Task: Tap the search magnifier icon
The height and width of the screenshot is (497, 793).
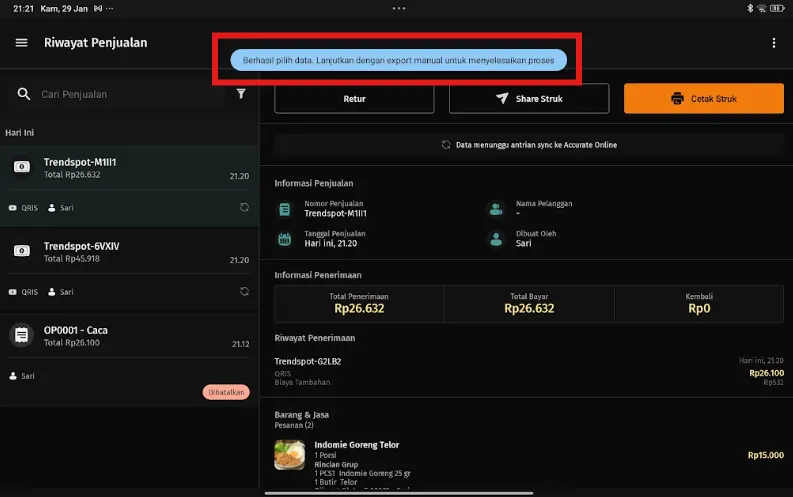Action: point(23,94)
